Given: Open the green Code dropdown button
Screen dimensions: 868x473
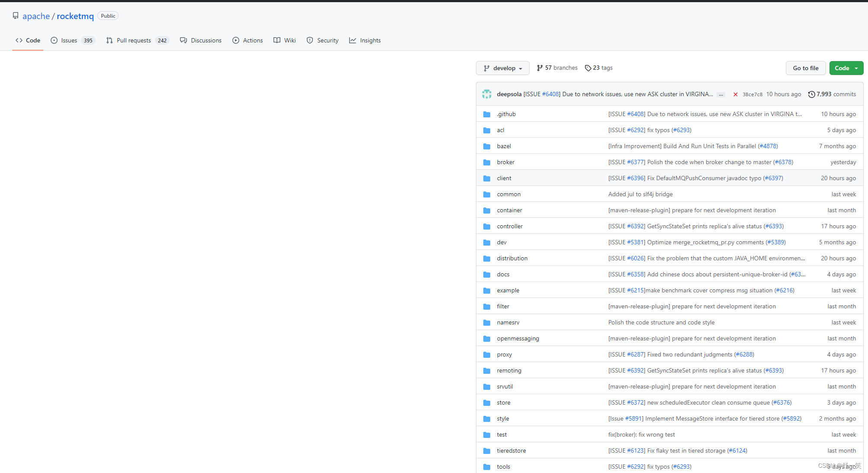Looking at the screenshot, I should (x=846, y=68).
